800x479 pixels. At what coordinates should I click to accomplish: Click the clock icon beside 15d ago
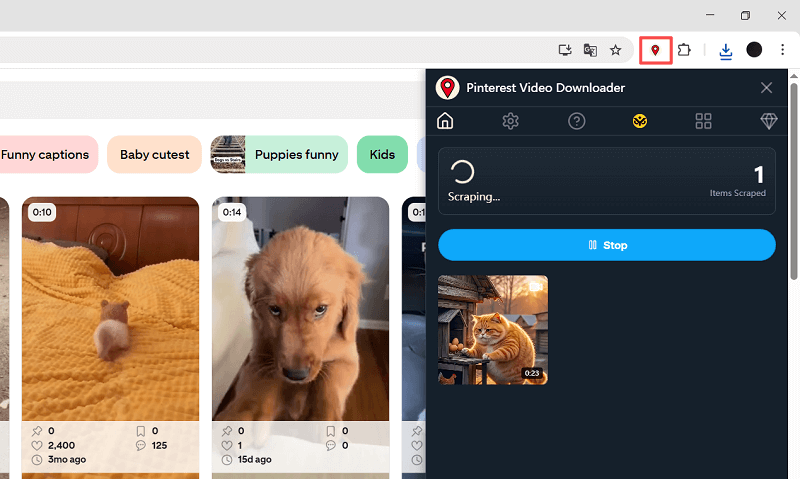tap(227, 460)
